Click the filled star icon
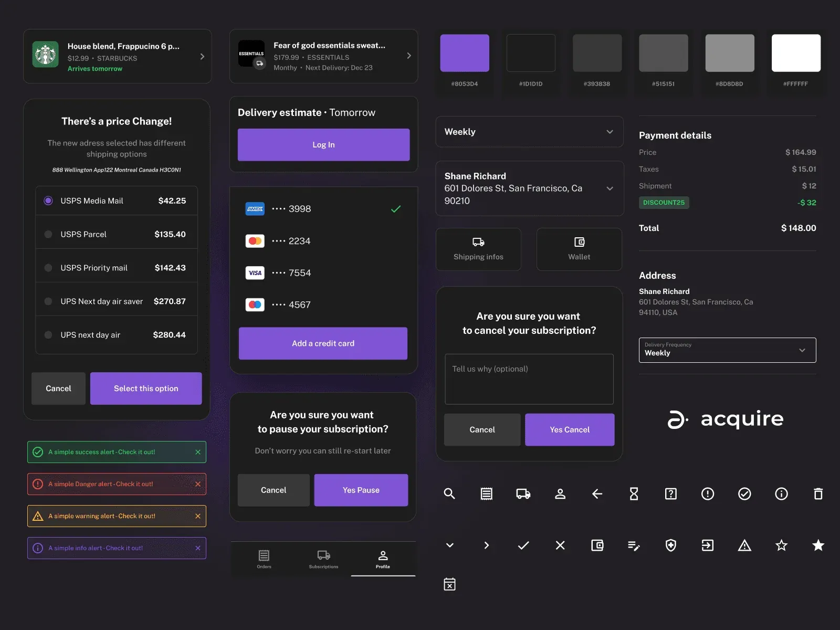This screenshot has width=840, height=630. [818, 545]
